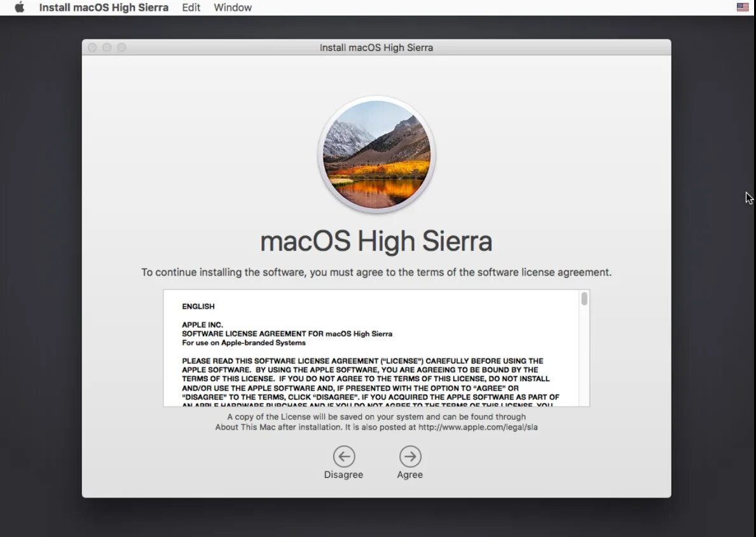The image size is (756, 537).
Task: Click the license text scrollbar thumb
Action: point(584,298)
